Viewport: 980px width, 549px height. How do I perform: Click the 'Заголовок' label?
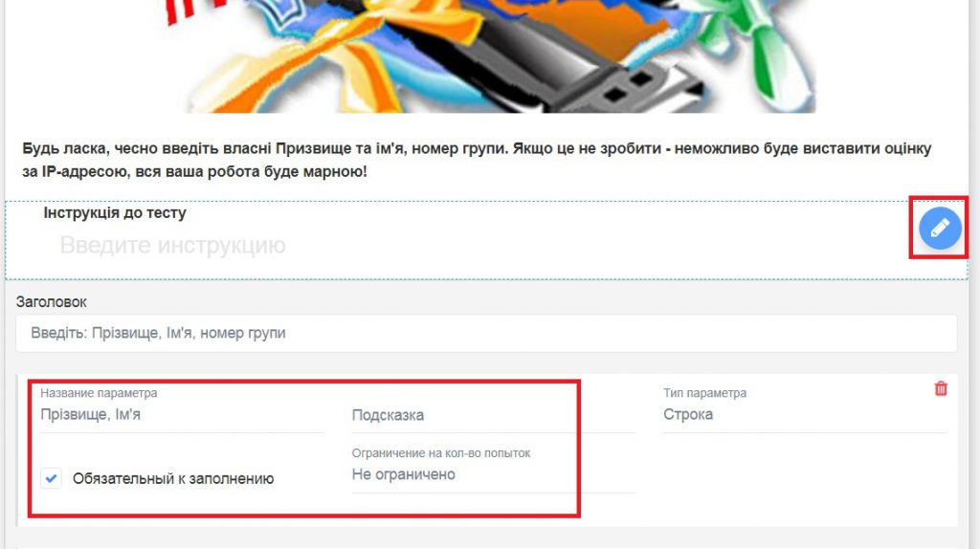click(52, 301)
